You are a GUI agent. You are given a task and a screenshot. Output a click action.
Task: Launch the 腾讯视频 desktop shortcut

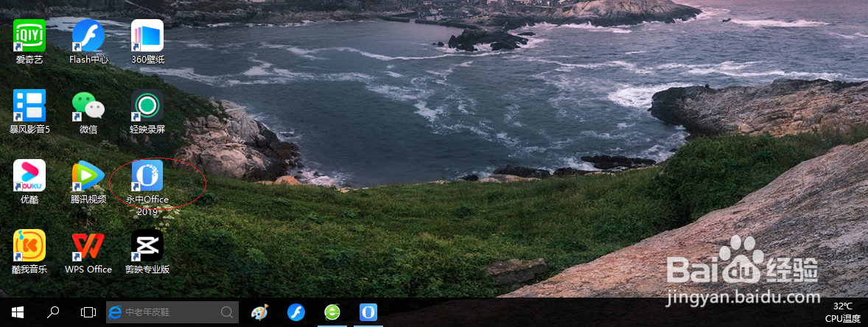[88, 182]
